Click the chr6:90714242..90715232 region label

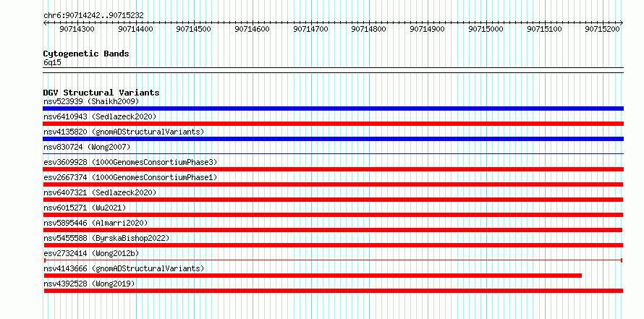(93, 15)
